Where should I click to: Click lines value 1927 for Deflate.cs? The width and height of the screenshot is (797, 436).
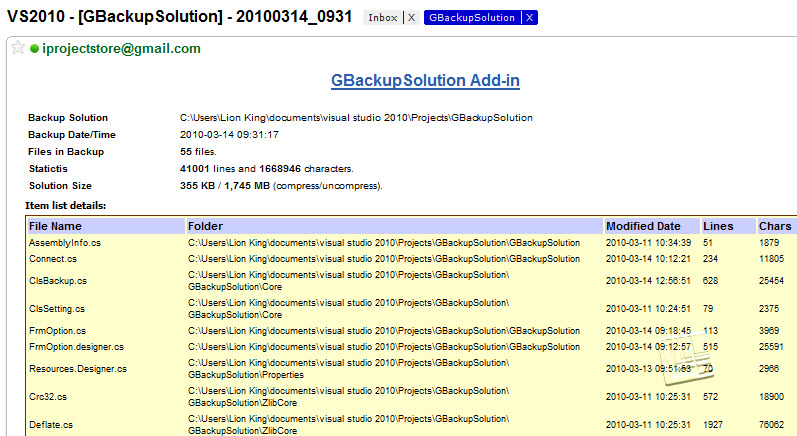click(x=713, y=425)
